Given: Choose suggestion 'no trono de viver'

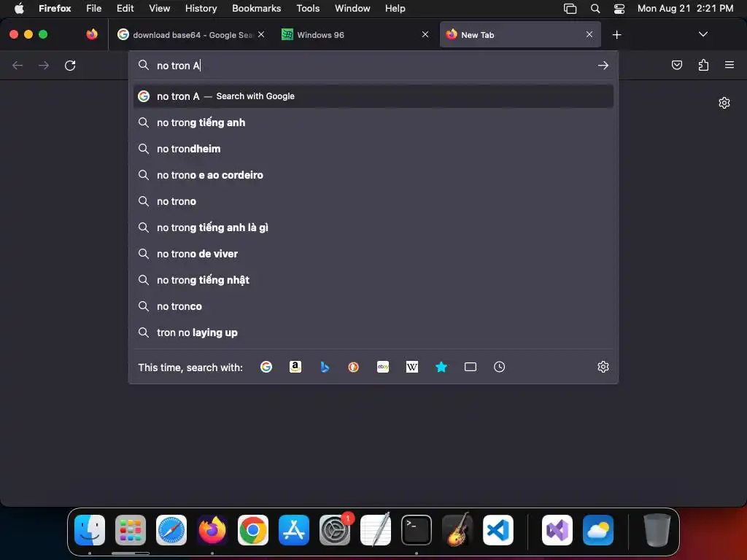Looking at the screenshot, I should pos(373,253).
